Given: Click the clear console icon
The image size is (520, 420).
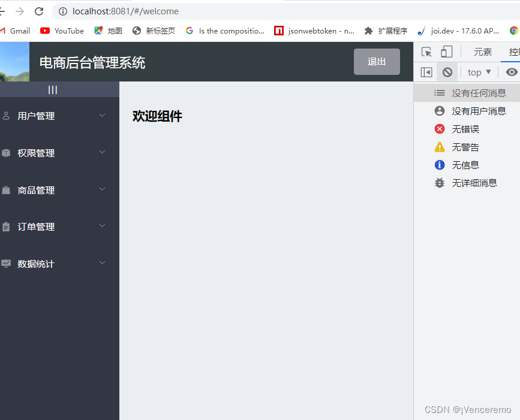Looking at the screenshot, I should pos(447,72).
